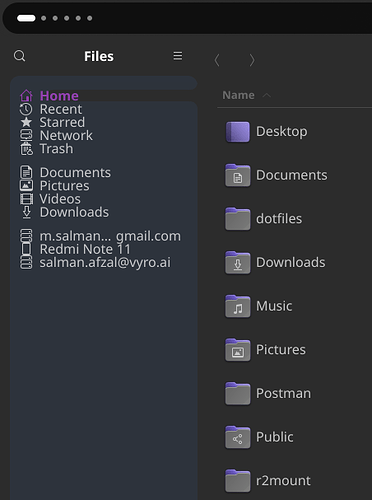The height and width of the screenshot is (500, 372).
Task: Click the gmail.com account drive icon
Action: click(x=26, y=236)
